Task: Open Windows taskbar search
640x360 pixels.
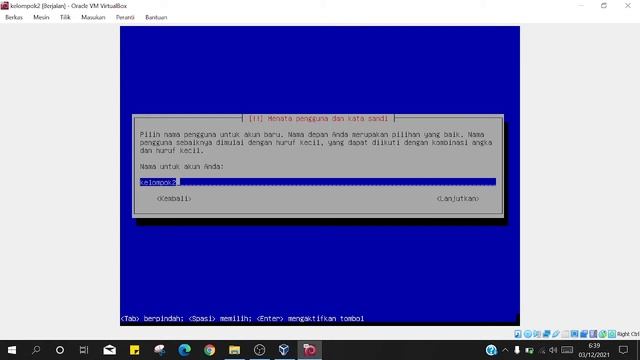Action: (x=36, y=350)
